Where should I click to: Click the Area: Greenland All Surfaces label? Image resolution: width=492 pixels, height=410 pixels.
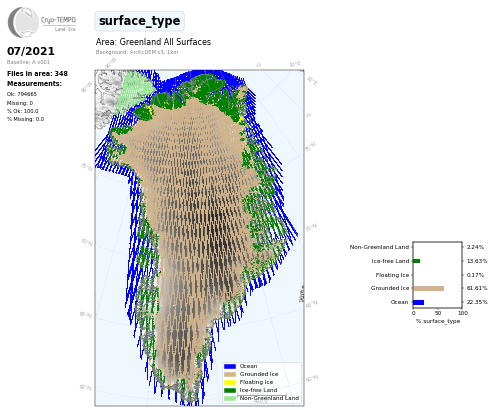(x=153, y=42)
